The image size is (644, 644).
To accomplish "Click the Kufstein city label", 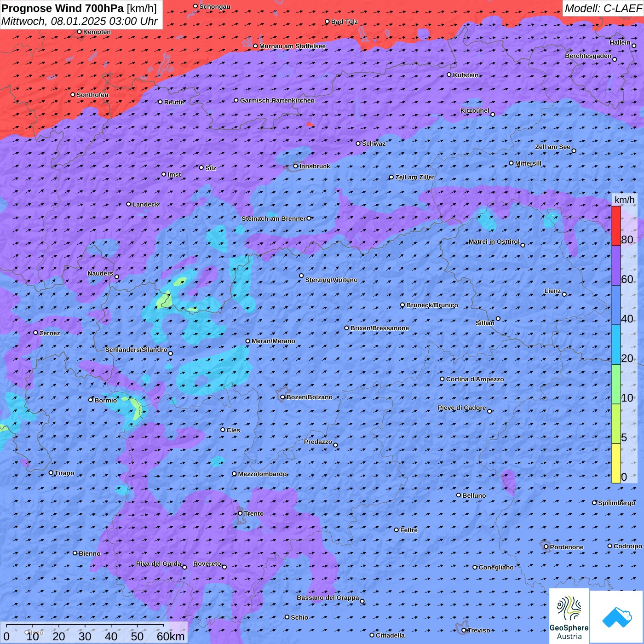I will 466,75.
